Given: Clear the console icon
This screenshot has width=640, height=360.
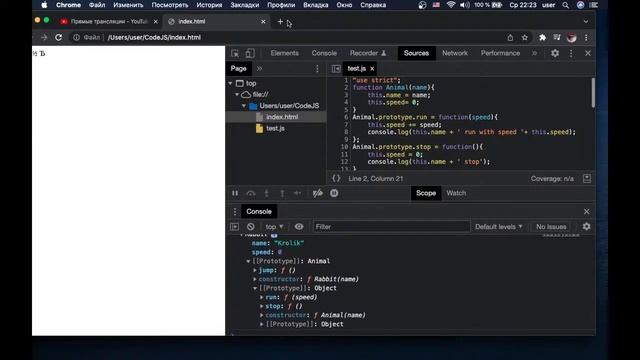Looking at the screenshot, I should [251, 227].
